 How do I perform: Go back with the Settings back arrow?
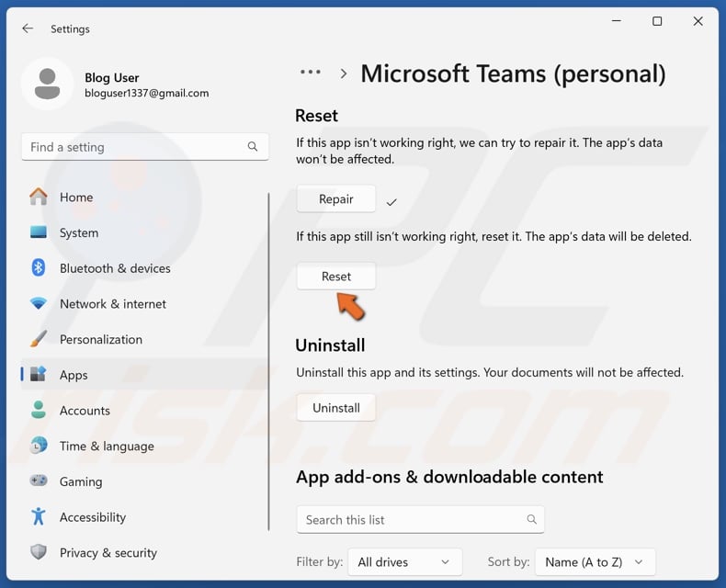tap(28, 28)
